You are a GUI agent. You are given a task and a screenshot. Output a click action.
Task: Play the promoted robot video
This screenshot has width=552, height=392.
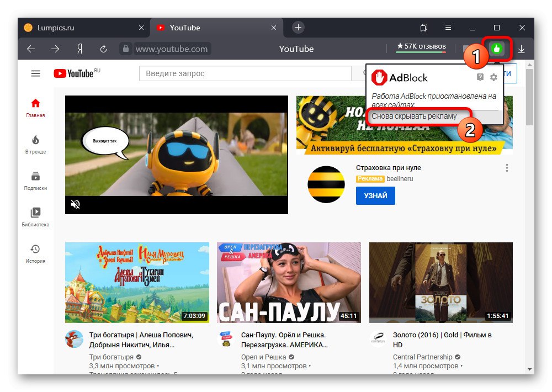coord(177,155)
